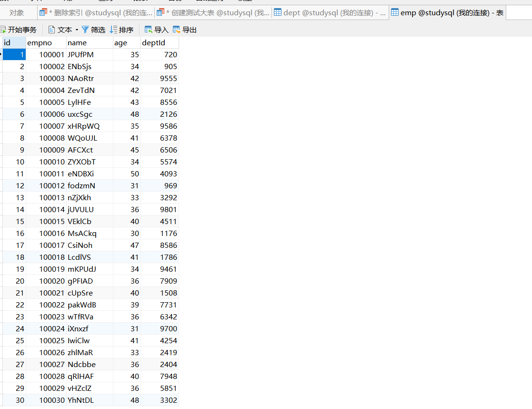
Task: Switch to the 对象 tab
Action: 17,13
